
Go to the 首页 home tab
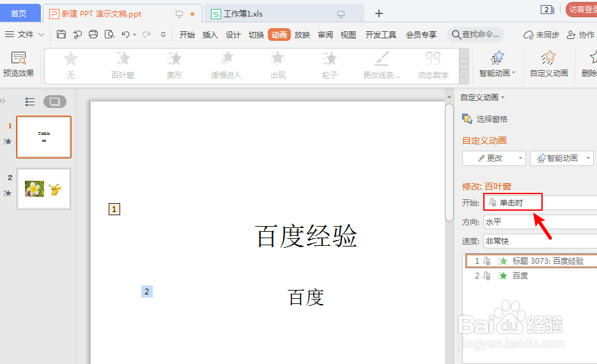pyautogui.click(x=19, y=13)
